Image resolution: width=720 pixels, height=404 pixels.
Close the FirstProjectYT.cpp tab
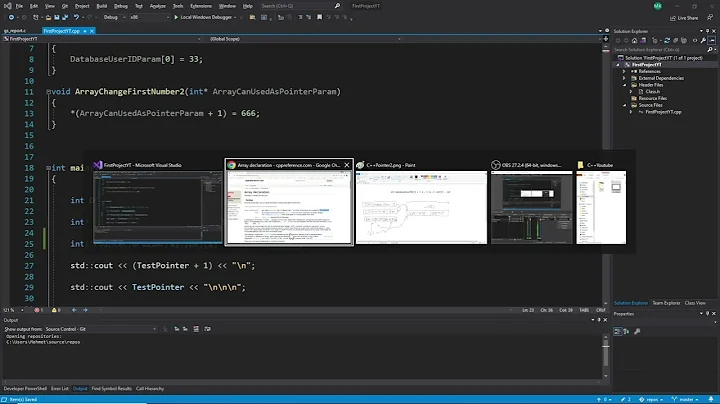pyautogui.click(x=92, y=31)
